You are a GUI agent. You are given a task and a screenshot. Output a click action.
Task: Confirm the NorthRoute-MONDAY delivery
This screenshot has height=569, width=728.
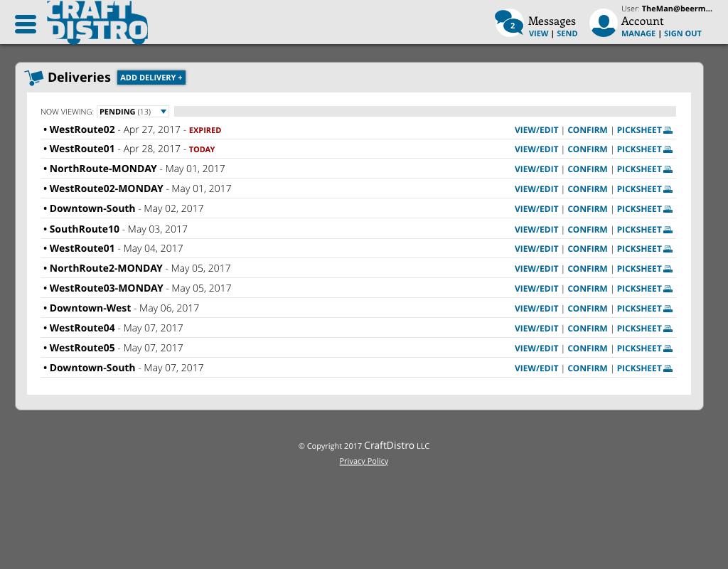point(587,169)
